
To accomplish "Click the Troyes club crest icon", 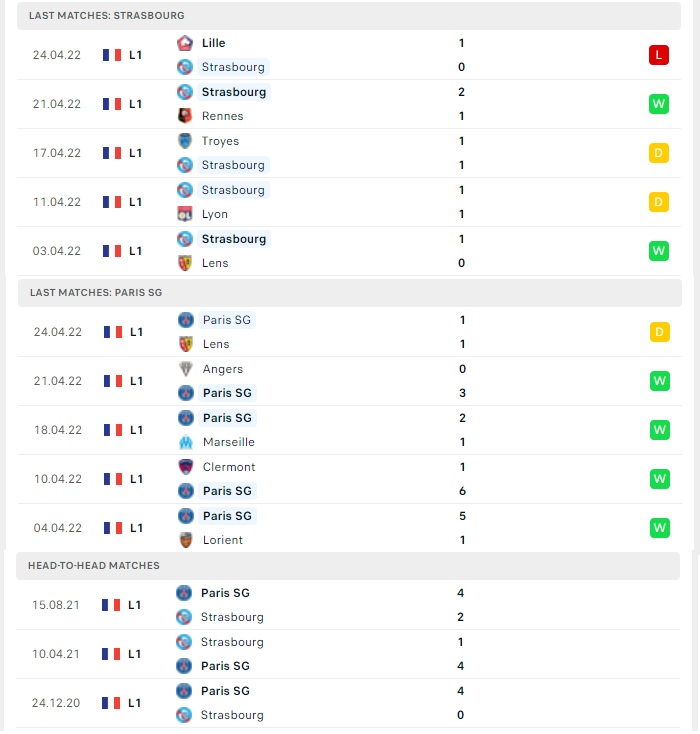I will pyautogui.click(x=185, y=141).
